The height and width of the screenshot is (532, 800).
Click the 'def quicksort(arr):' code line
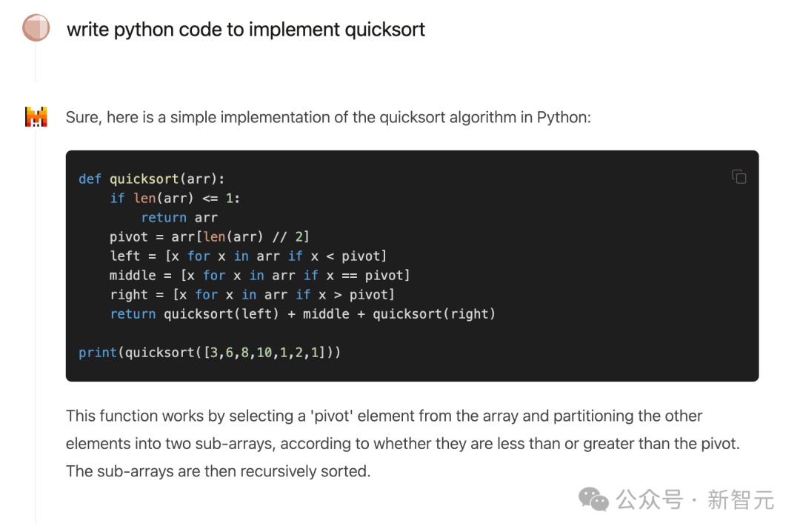[x=151, y=179]
